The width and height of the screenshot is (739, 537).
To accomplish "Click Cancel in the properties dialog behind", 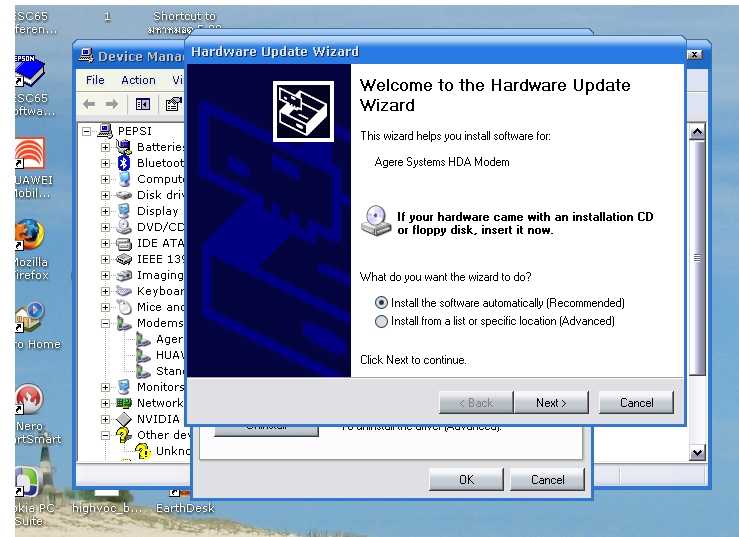I will [x=547, y=479].
